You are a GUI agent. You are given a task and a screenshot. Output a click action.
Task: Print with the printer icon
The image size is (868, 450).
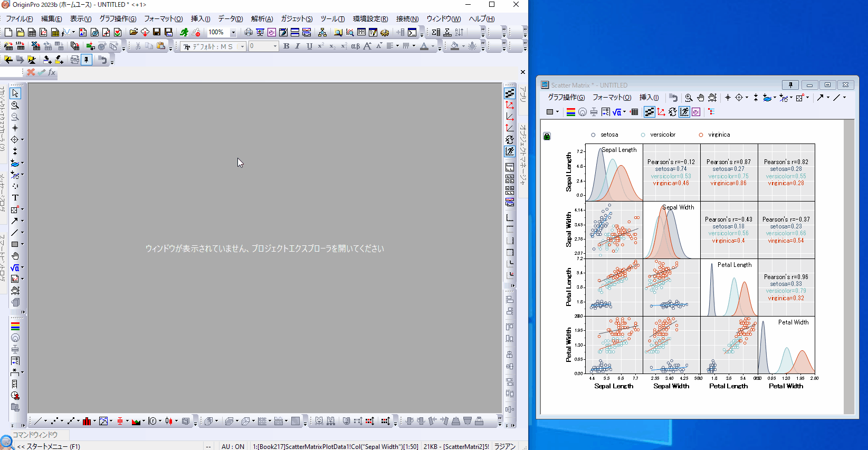pos(249,33)
